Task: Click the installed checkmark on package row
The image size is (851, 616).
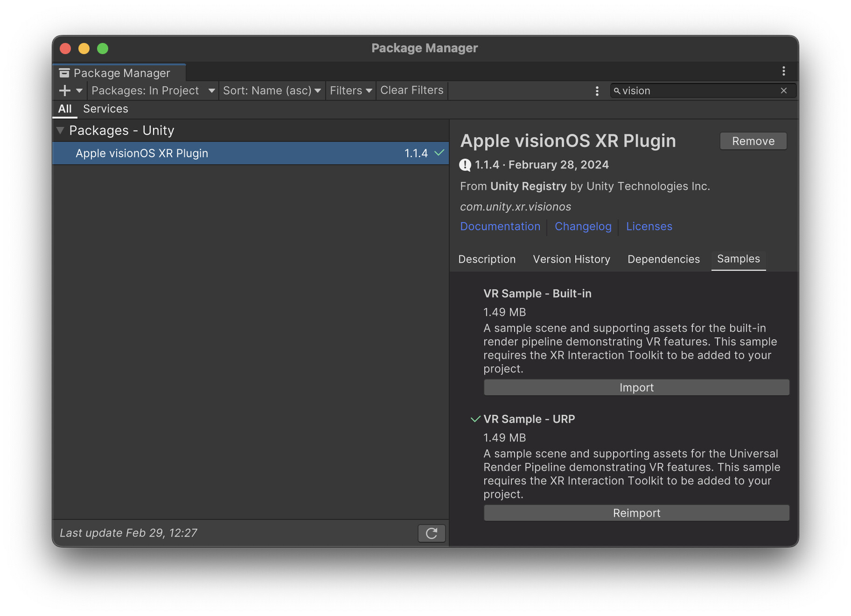Action: pos(439,153)
